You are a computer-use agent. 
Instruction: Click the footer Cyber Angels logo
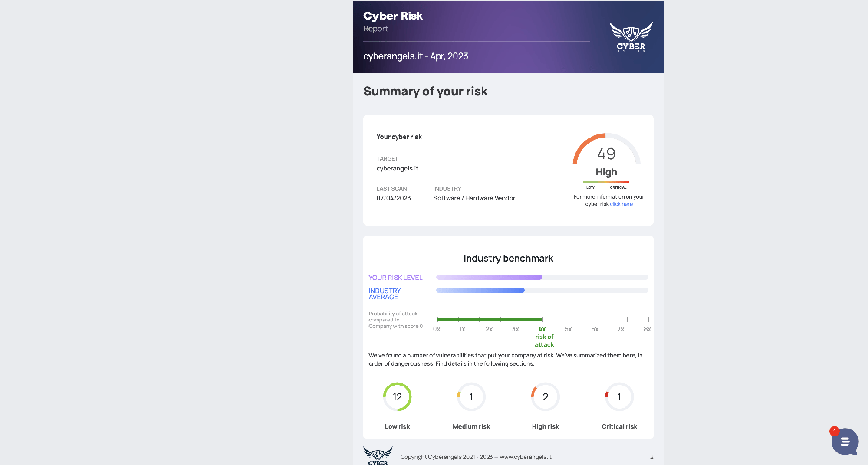(x=378, y=456)
